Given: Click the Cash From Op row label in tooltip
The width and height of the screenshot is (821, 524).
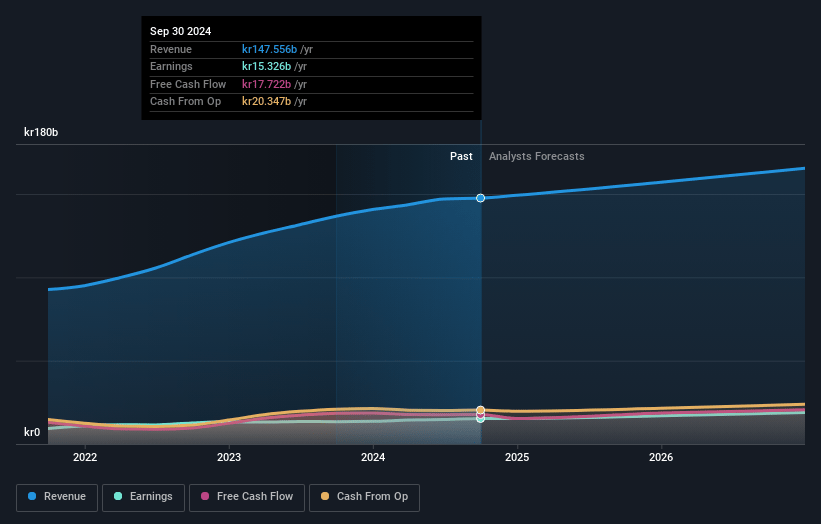Looking at the screenshot, I should pyautogui.click(x=185, y=102).
